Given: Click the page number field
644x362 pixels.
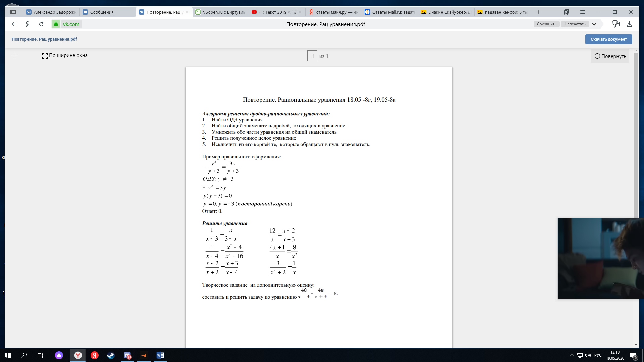Looking at the screenshot, I should (x=312, y=56).
